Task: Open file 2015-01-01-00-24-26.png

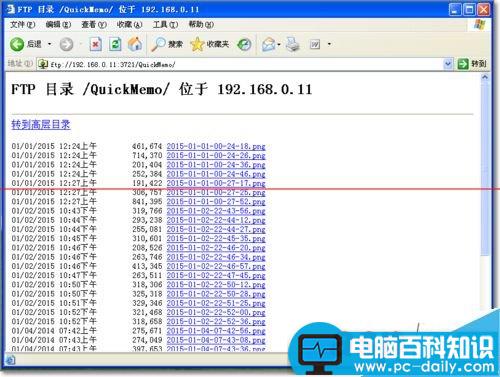Action: 216,156
